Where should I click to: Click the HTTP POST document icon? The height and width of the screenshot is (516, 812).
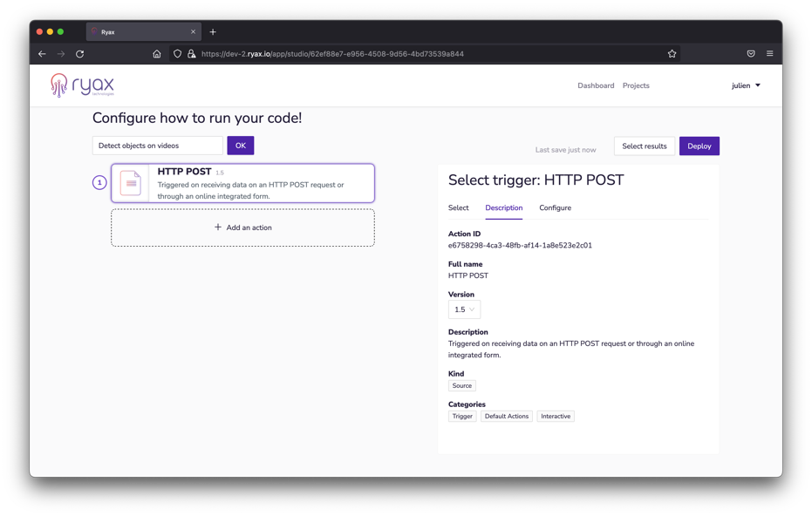[131, 183]
